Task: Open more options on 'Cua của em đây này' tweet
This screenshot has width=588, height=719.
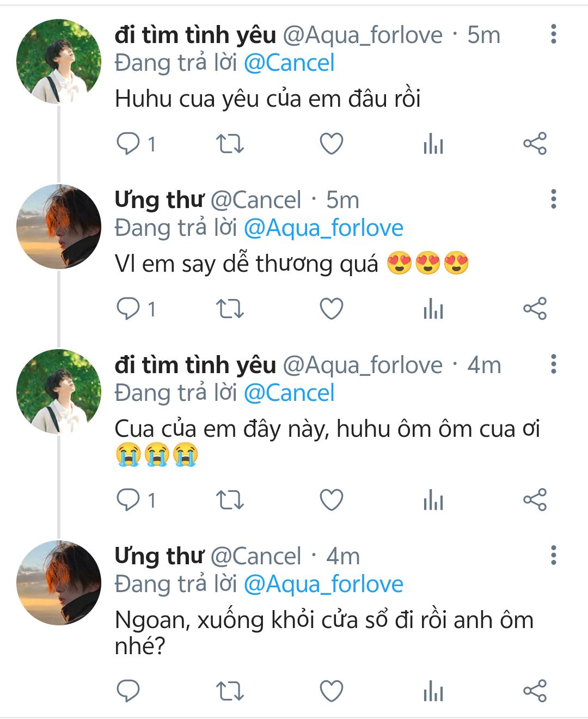Action: pyautogui.click(x=553, y=364)
